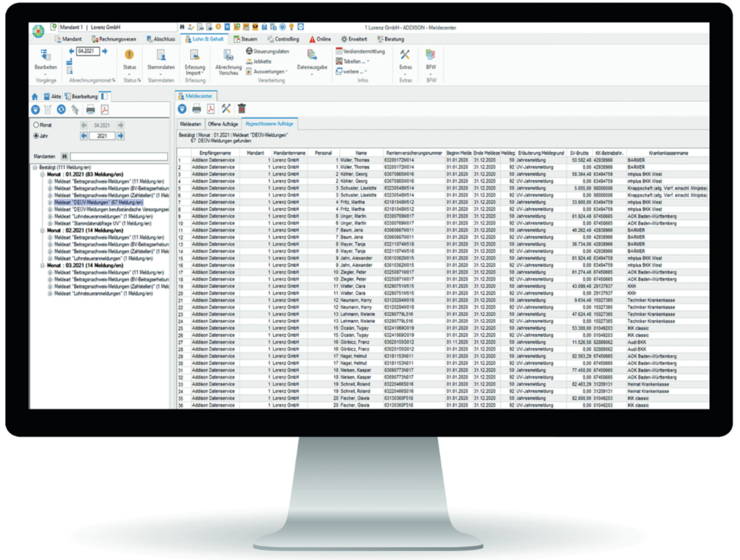Screen dimensions: 740x560
Task: Click the PDF export icon in Meldecenter toolbar
Action: pyautogui.click(x=211, y=109)
